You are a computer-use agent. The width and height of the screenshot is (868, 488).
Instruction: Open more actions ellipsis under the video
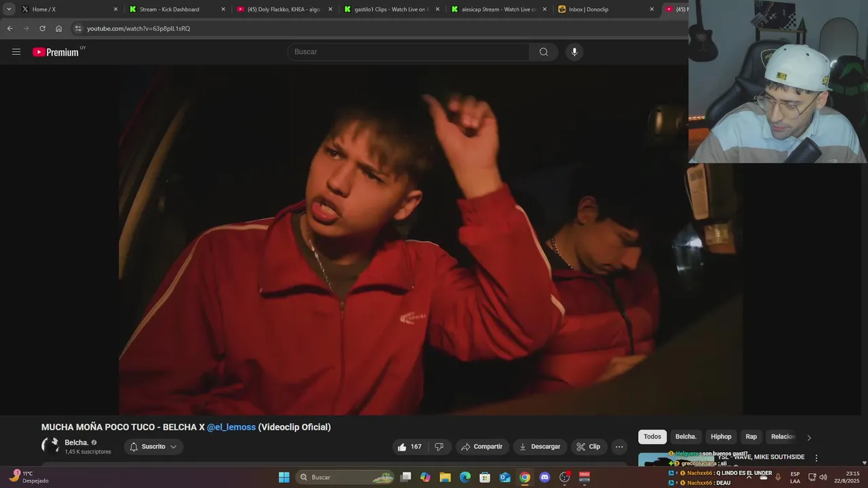coord(619,447)
